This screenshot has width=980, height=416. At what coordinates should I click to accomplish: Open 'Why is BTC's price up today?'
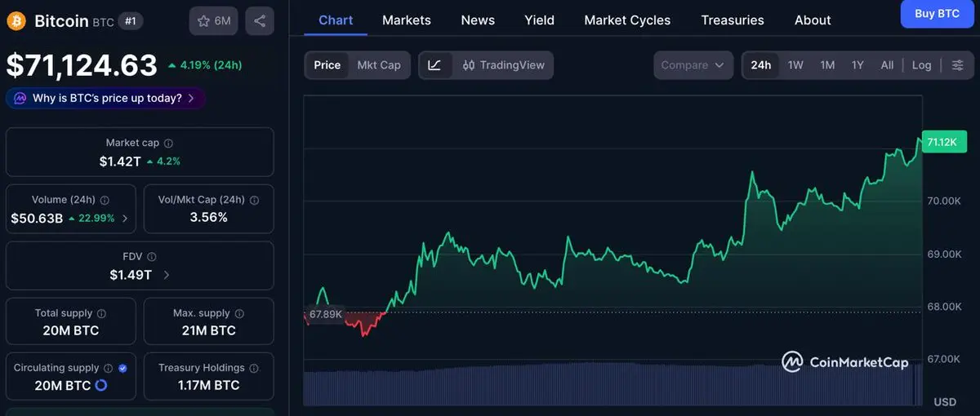[105, 99]
